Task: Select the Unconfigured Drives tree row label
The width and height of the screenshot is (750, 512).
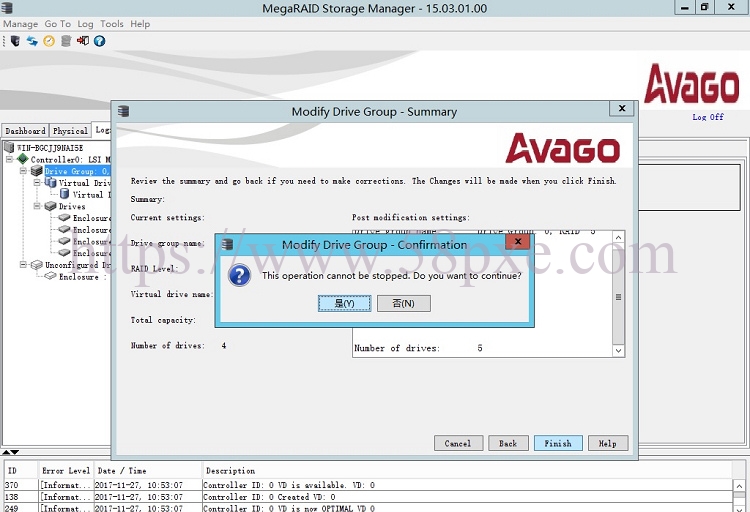Action: click(x=77, y=265)
